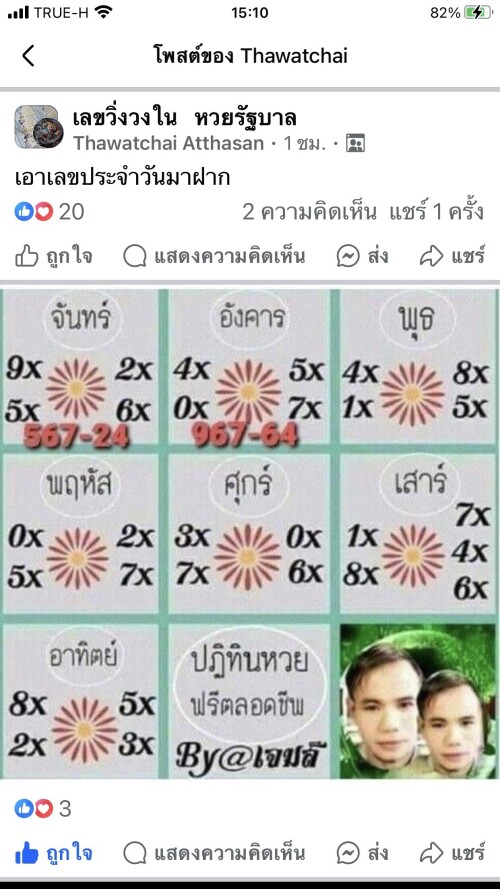Screen dimensions: 500x889
Task: Like the post with upper ถูกใจ button
Action: point(54,257)
